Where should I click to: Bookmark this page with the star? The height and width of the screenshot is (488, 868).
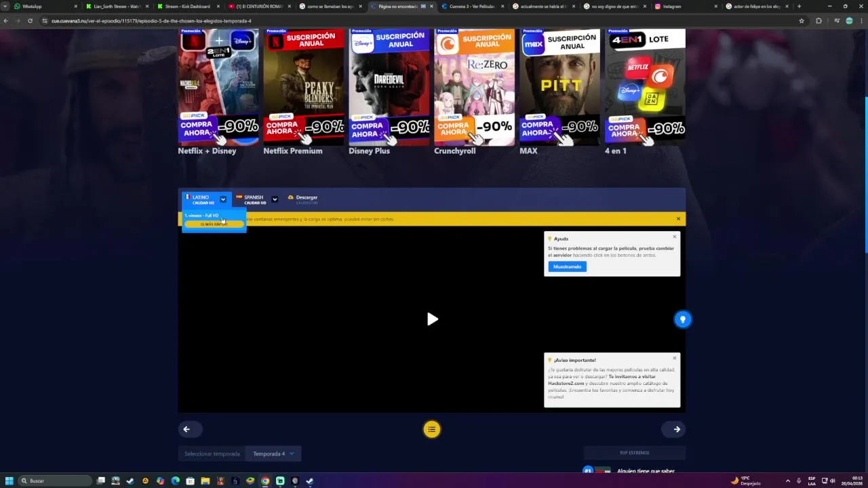(x=802, y=21)
